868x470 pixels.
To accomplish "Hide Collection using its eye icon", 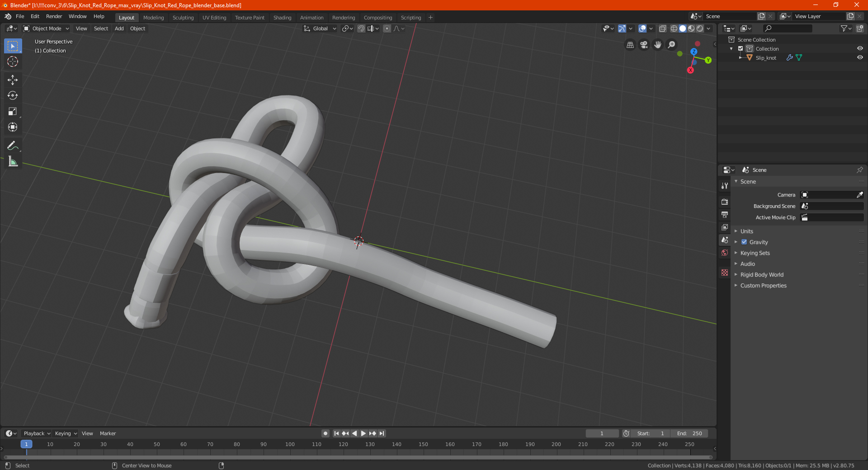I will [860, 48].
